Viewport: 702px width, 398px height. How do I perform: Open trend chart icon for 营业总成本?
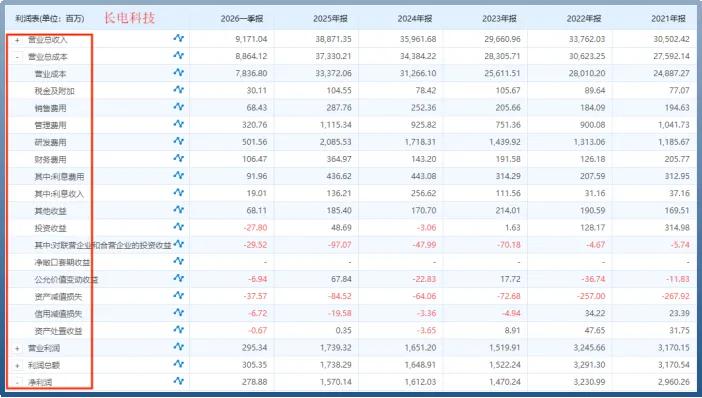179,56
